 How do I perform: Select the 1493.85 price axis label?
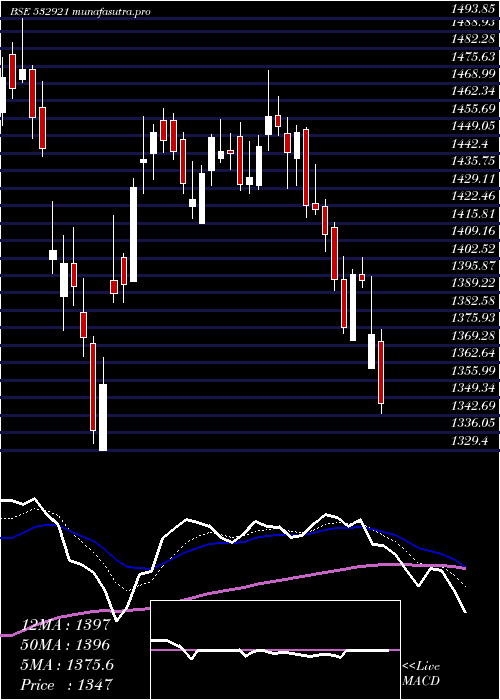coord(473,8)
